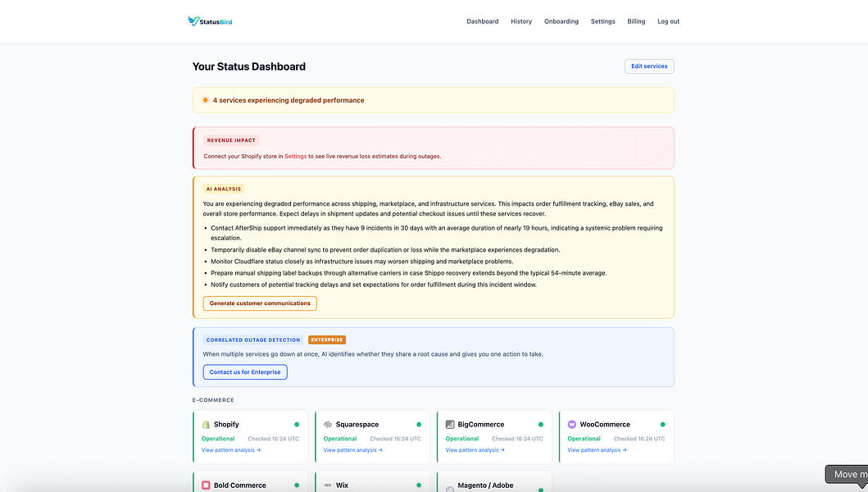View pattern analysis for BigCommerce

[475, 450]
